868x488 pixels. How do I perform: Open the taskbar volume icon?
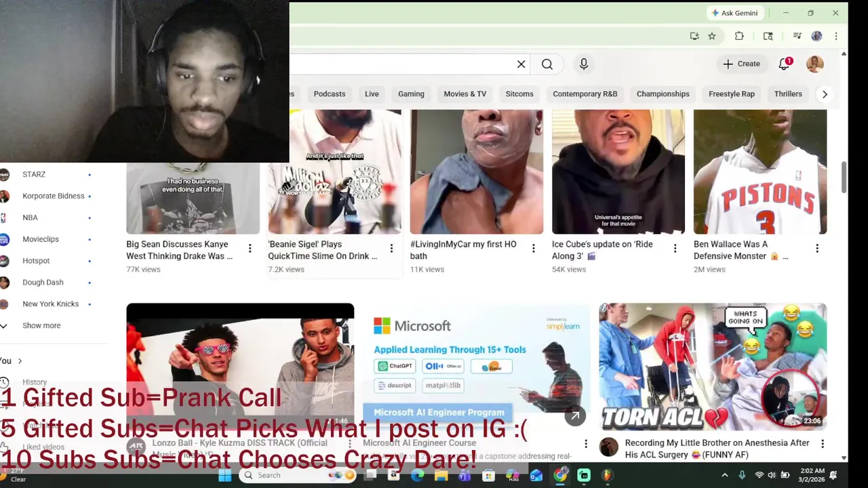(772, 475)
